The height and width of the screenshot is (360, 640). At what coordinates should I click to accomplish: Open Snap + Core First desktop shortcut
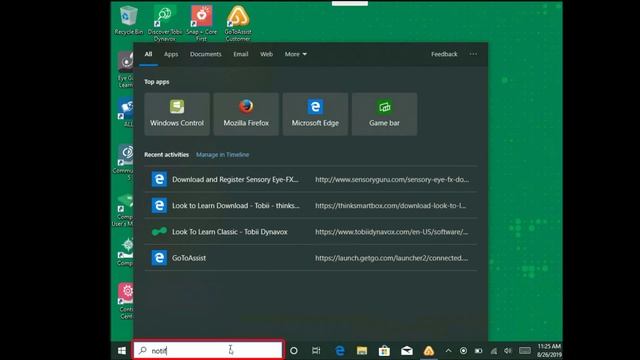[202, 24]
